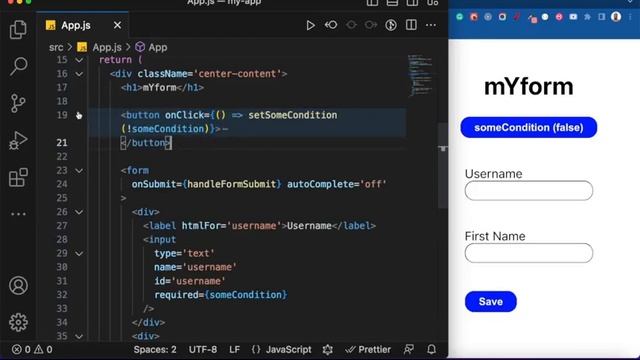Toggle GitLens file annotations icon
This screenshot has height=360, width=640.
click(391, 25)
